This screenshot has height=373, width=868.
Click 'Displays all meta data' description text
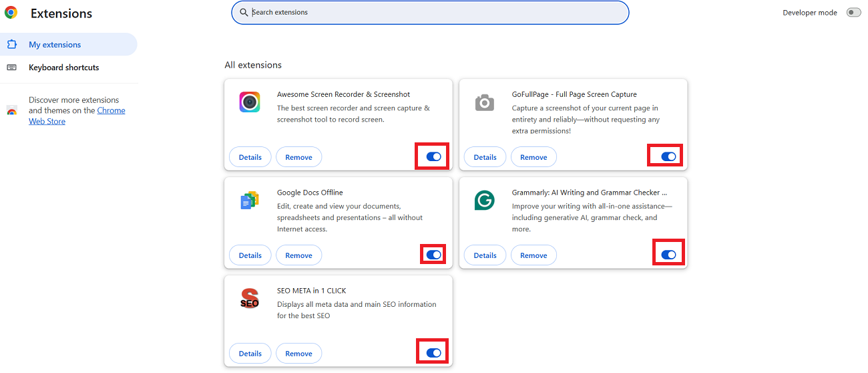tap(357, 309)
